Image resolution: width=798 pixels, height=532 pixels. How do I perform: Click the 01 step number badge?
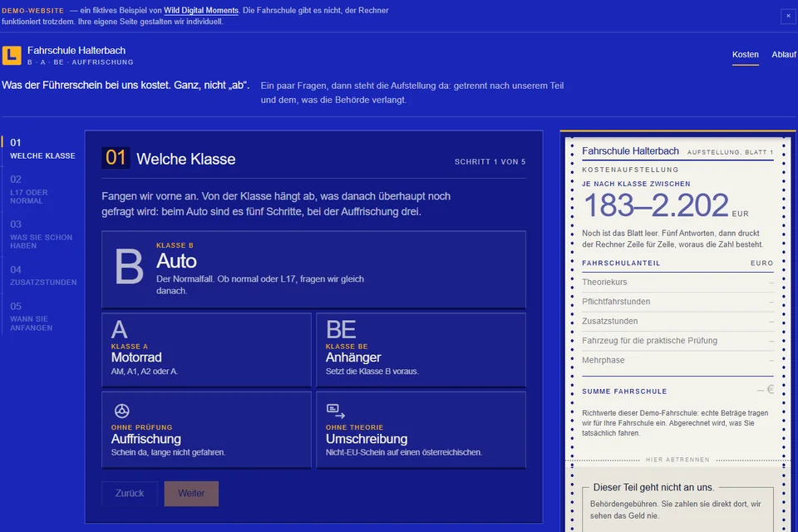[x=116, y=158]
